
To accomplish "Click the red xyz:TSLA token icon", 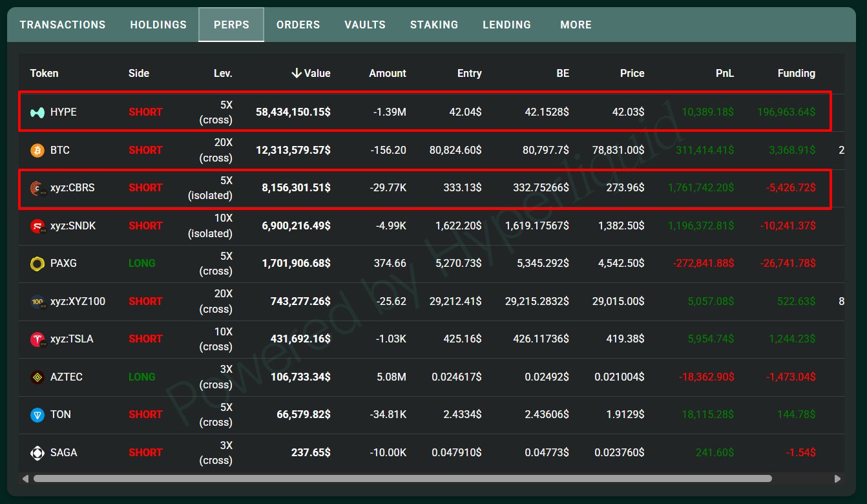I will coord(37,339).
